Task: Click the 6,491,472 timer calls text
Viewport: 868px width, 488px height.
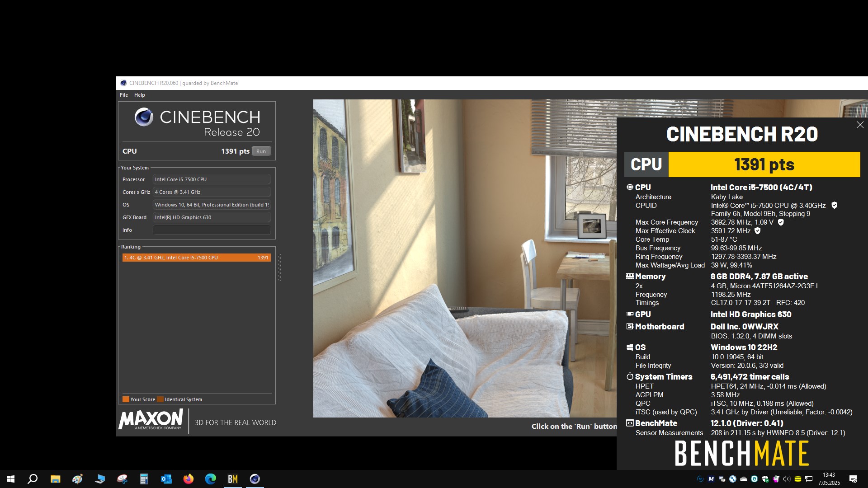Action: click(x=750, y=376)
